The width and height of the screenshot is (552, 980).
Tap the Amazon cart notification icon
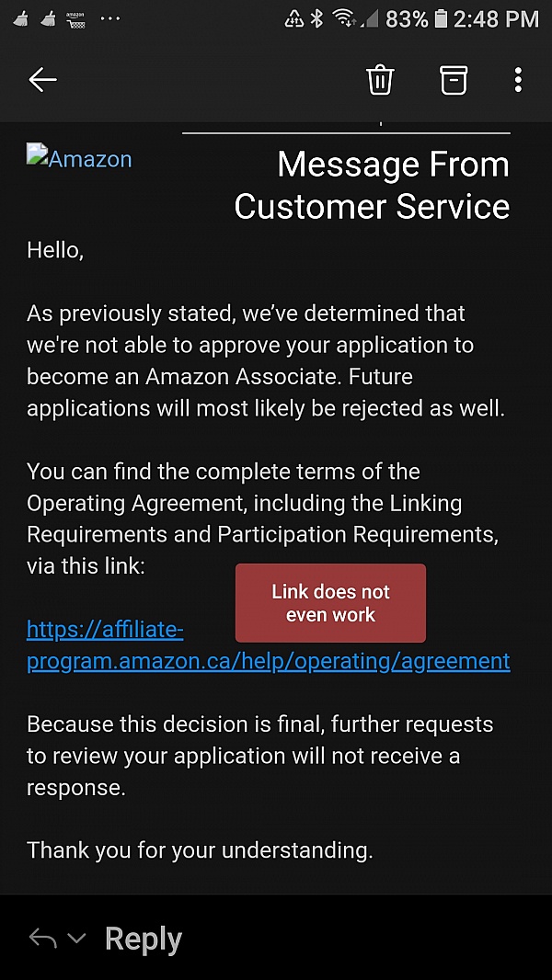(76, 18)
